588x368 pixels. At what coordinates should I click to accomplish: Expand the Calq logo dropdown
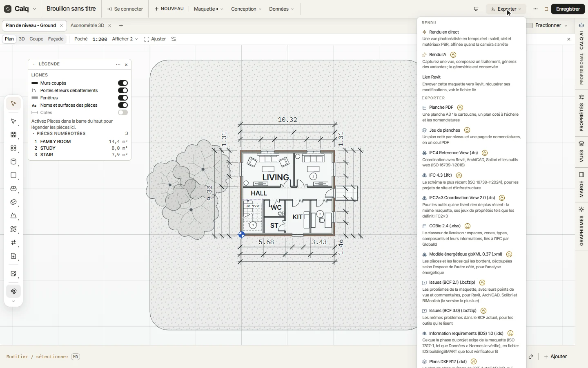click(34, 9)
